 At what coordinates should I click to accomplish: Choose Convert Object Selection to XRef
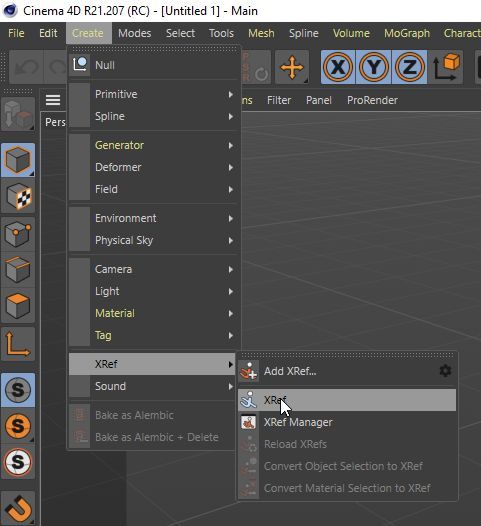pos(347,466)
